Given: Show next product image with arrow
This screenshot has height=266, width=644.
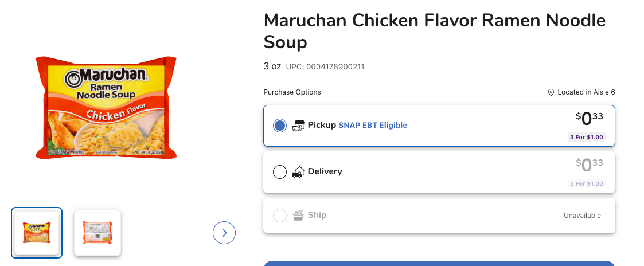Looking at the screenshot, I should (x=224, y=233).
